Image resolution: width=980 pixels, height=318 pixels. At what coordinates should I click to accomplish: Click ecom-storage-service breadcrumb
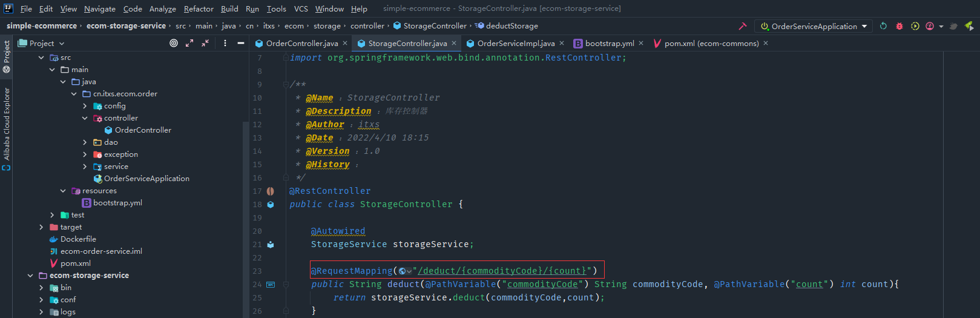126,26
